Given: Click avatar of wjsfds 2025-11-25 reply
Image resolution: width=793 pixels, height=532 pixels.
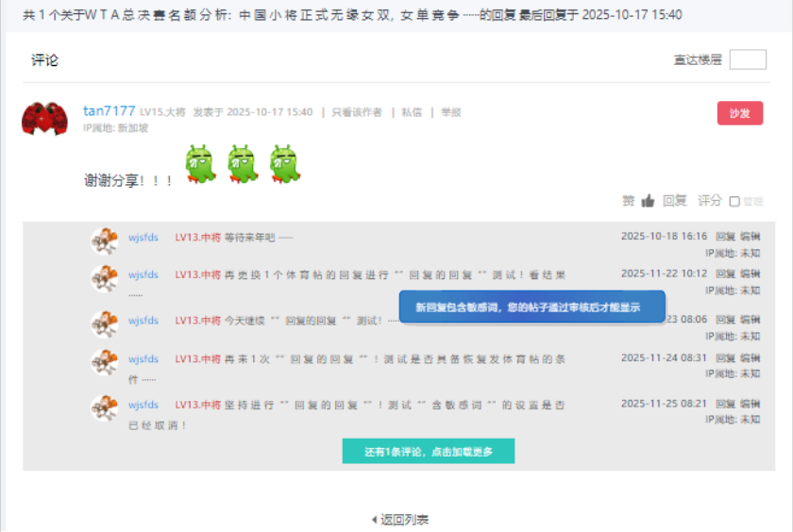Looking at the screenshot, I should 104,408.
